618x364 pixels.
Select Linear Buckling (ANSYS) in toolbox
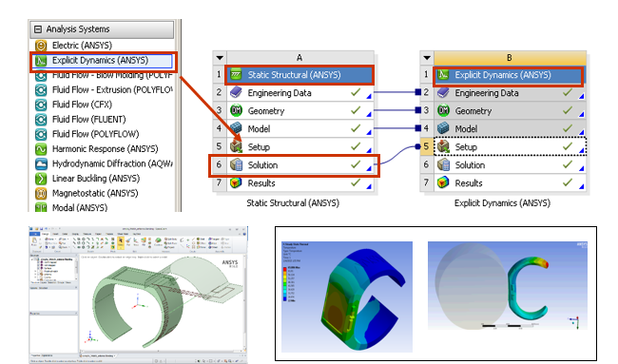click(x=96, y=179)
